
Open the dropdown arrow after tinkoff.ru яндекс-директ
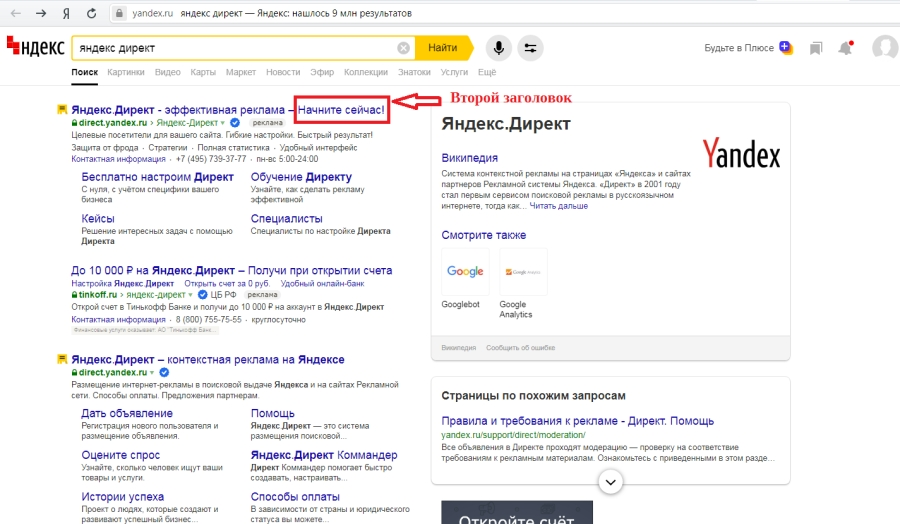190,295
